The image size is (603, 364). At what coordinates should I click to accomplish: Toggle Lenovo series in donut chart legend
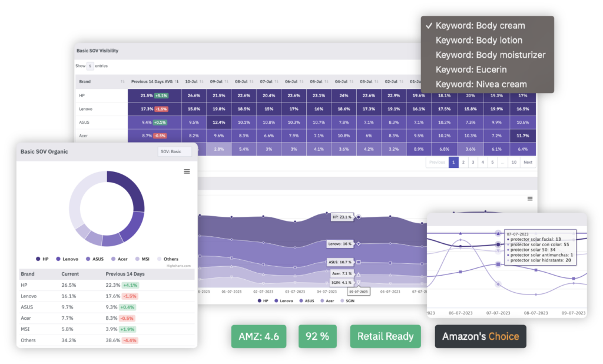point(67,259)
